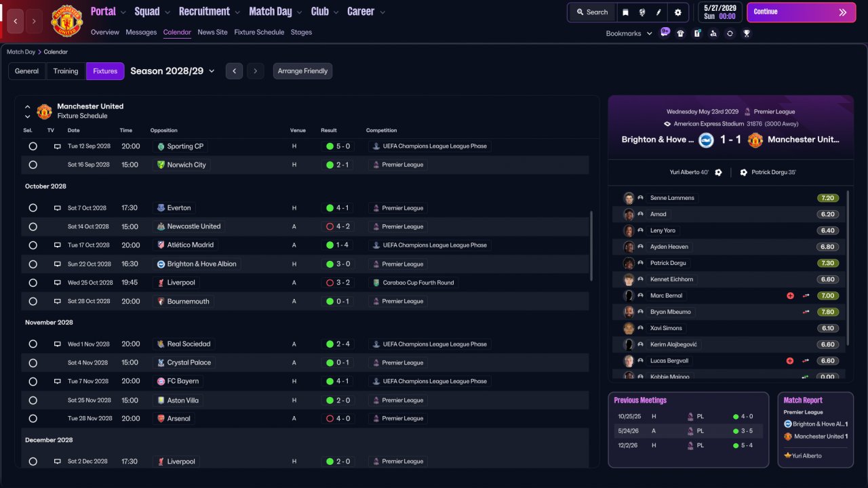868x488 pixels.
Task: Select the Newcastle United fixture radio button
Action: click(33, 226)
